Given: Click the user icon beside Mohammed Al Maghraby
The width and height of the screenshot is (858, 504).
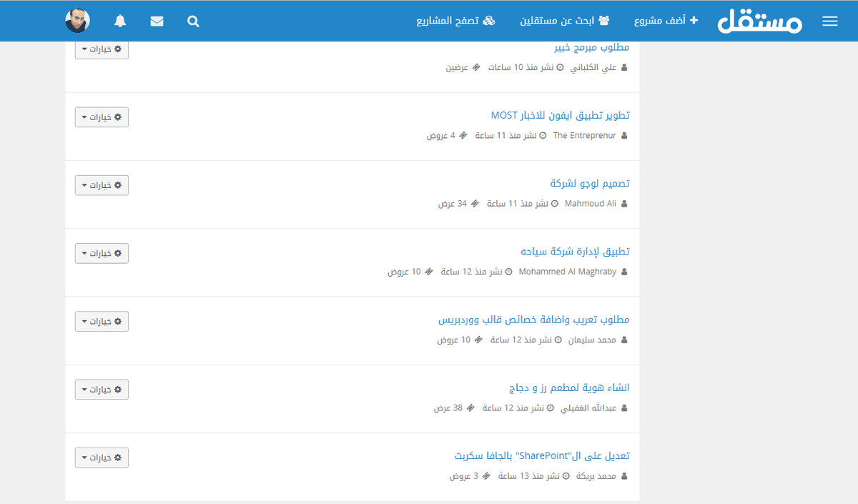Looking at the screenshot, I should coord(624,272).
